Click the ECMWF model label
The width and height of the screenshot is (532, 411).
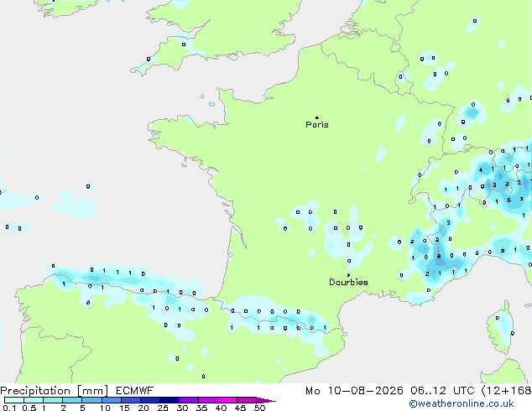tap(135, 391)
